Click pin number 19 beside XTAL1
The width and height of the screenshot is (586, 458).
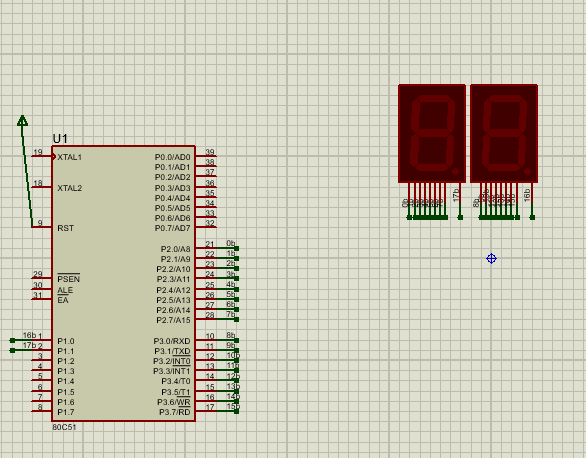(38, 152)
